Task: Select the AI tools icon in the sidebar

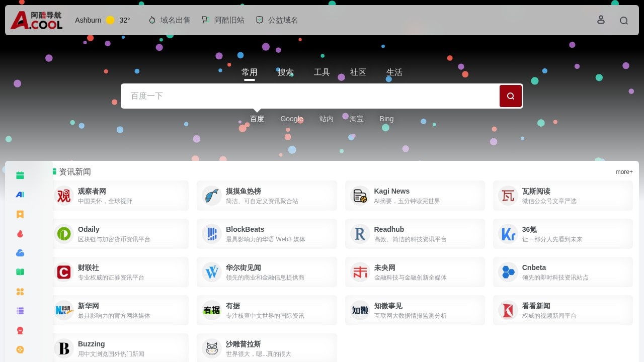Action: click(20, 195)
